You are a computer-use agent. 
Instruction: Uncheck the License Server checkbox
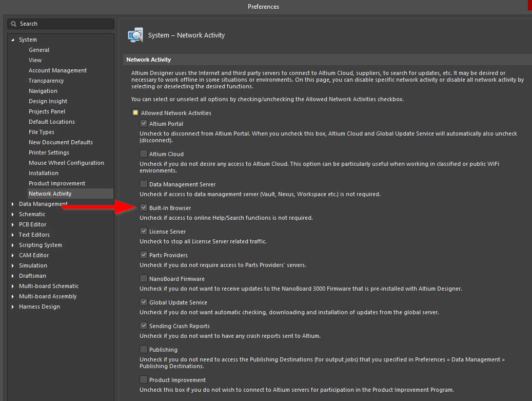click(x=144, y=232)
